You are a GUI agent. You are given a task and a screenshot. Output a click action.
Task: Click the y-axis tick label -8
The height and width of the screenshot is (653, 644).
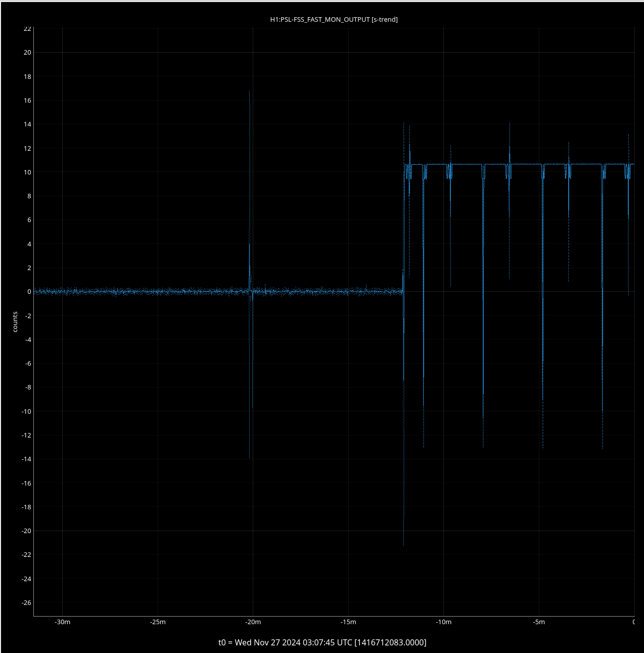point(28,387)
